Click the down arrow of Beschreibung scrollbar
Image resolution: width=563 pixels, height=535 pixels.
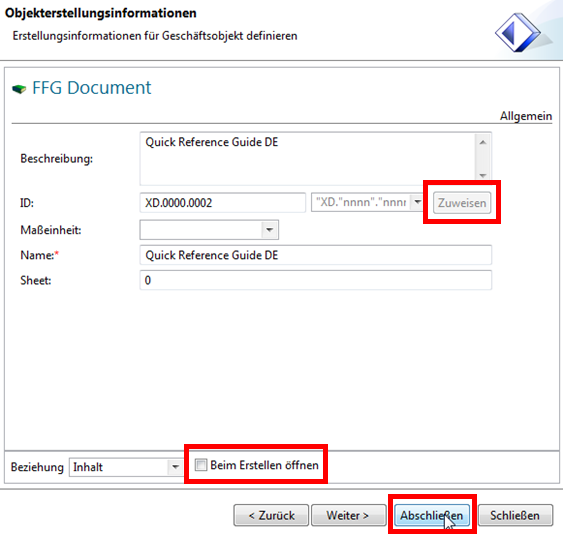pyautogui.click(x=483, y=175)
